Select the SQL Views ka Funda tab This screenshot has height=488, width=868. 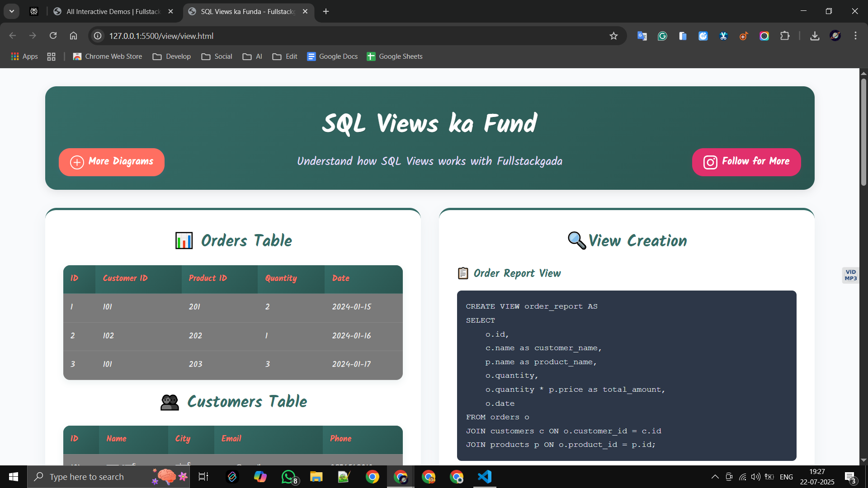tap(248, 11)
